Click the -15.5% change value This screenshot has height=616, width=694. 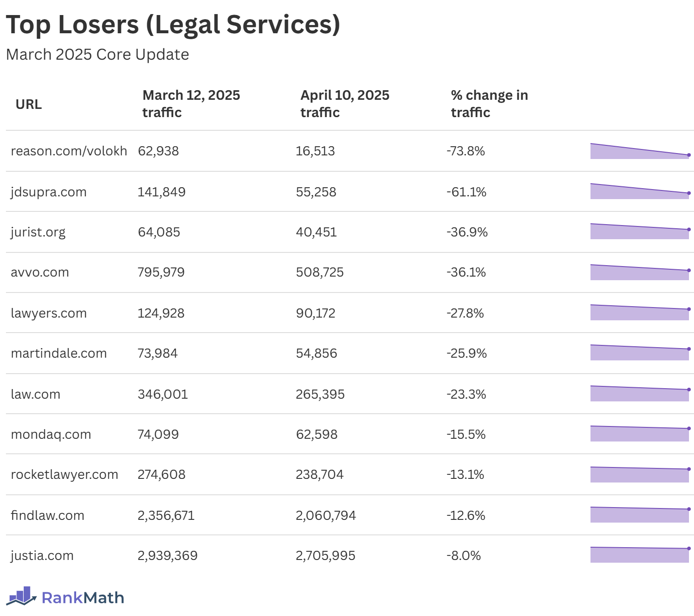[466, 434]
